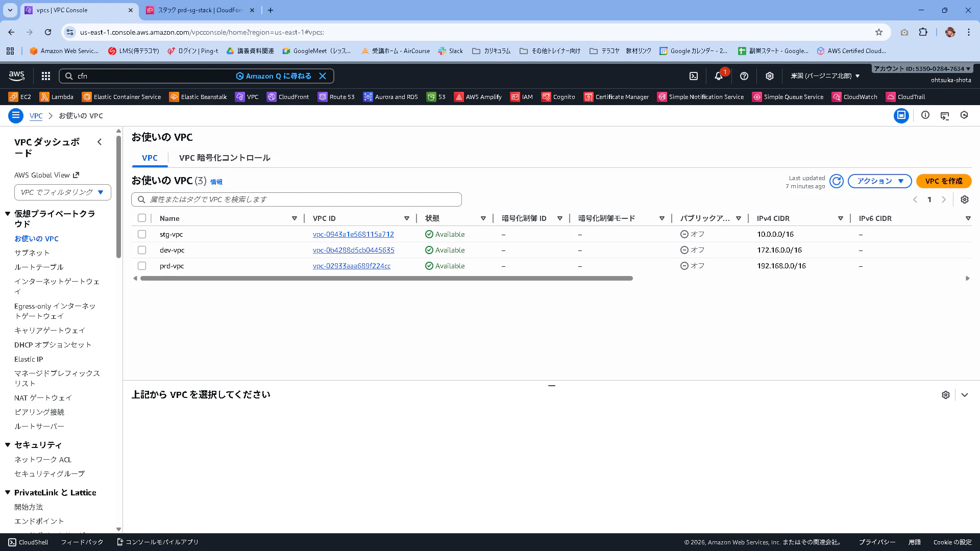Expand the bottom details panel chevron
Image resolution: width=980 pixels, height=551 pixels.
965,395
